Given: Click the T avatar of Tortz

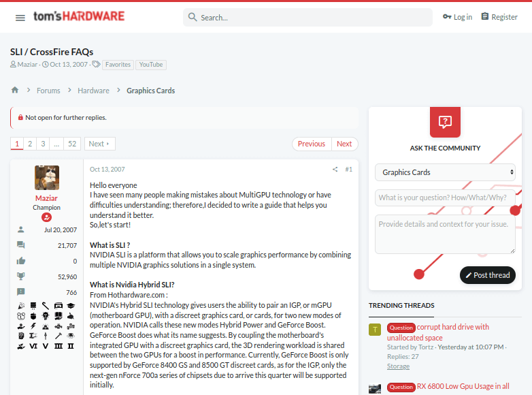Looking at the screenshot, I should 375,330.
